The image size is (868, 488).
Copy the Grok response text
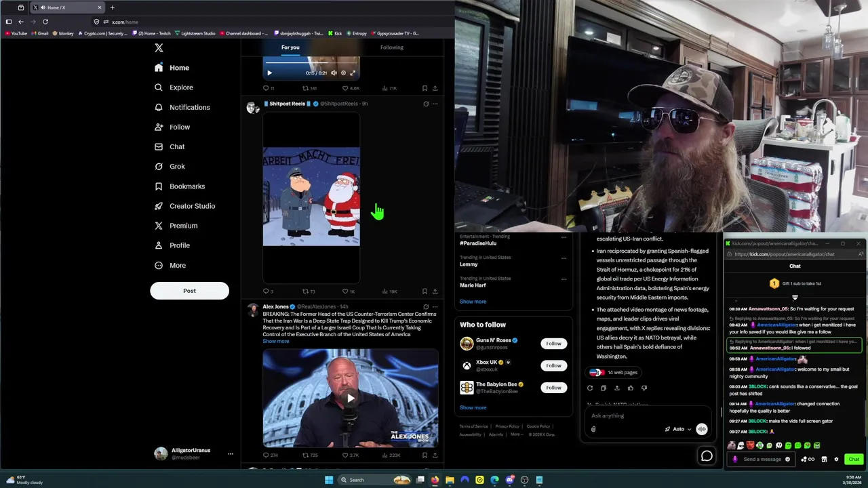pyautogui.click(x=603, y=388)
